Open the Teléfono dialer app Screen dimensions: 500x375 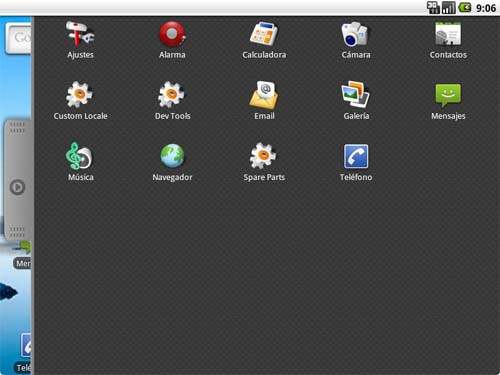tap(356, 162)
